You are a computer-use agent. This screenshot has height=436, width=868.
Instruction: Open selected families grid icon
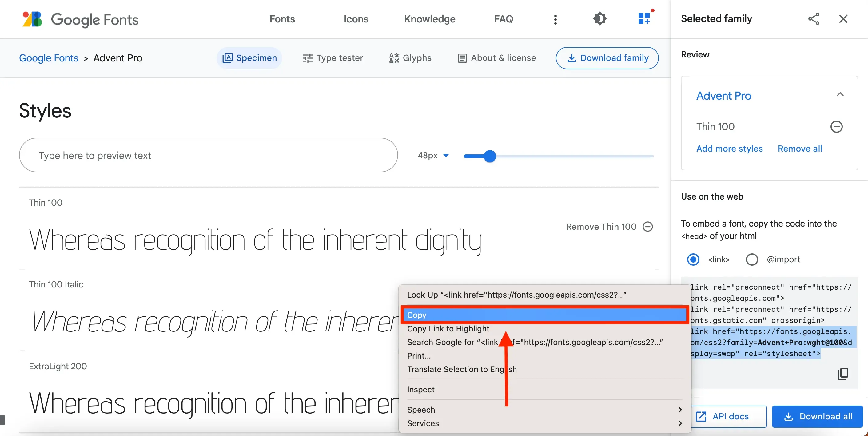click(x=644, y=18)
